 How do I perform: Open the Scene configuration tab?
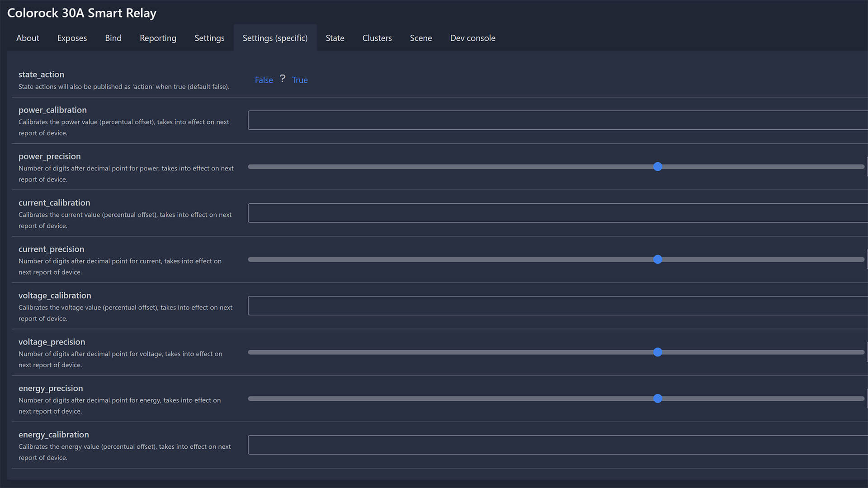coord(420,38)
